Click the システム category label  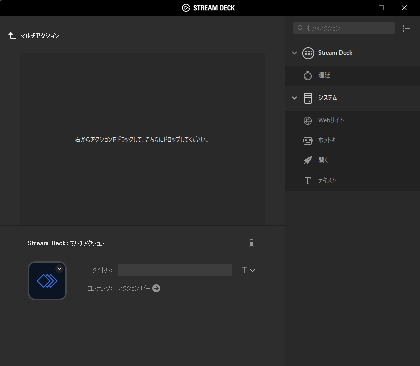tap(328, 98)
